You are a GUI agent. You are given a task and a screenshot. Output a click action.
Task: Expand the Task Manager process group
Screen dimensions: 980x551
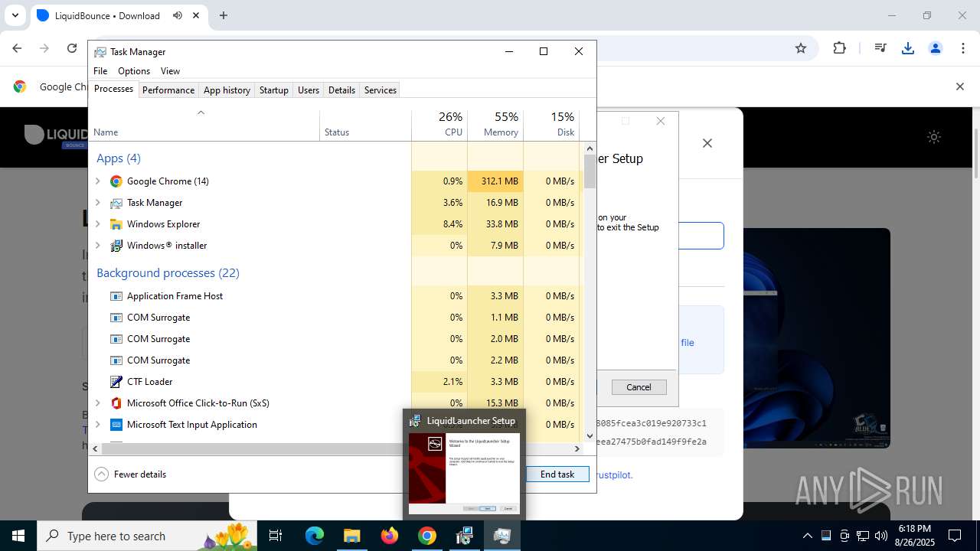coord(98,203)
